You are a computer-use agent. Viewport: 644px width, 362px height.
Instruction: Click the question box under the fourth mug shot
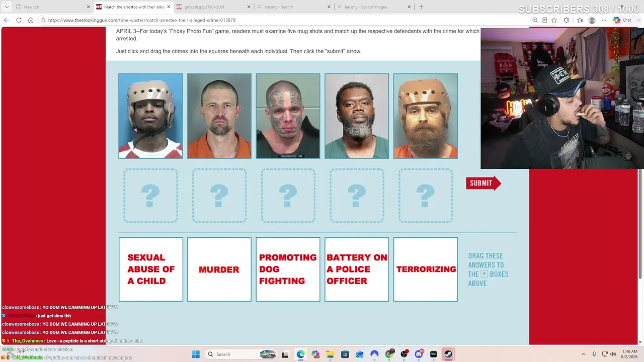(357, 196)
